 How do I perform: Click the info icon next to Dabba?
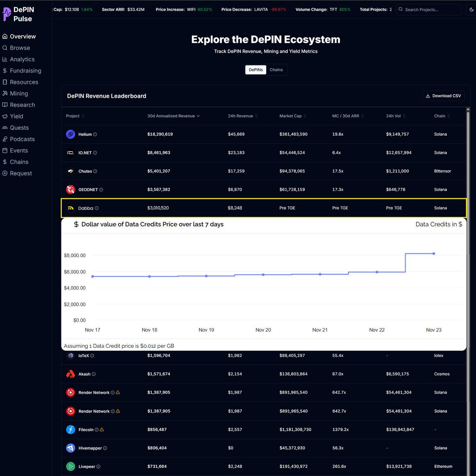[x=97, y=208]
